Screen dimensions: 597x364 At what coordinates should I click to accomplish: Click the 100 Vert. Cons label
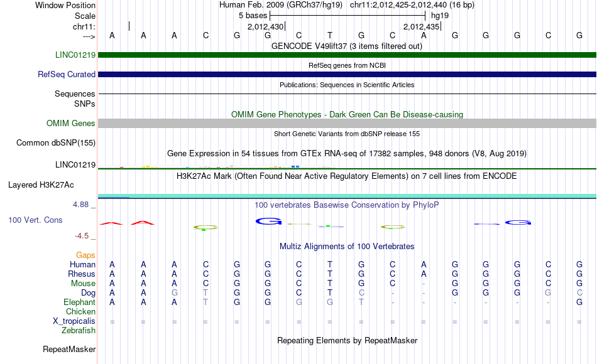[x=35, y=220]
